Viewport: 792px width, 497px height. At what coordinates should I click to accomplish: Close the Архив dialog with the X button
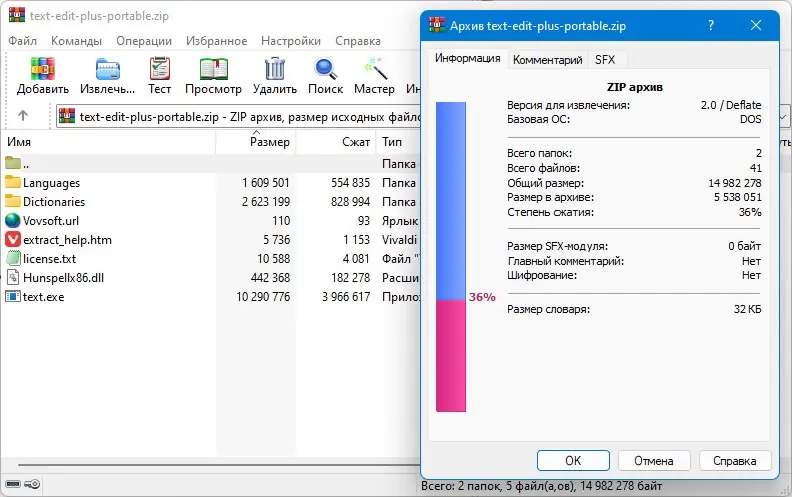[x=756, y=25]
